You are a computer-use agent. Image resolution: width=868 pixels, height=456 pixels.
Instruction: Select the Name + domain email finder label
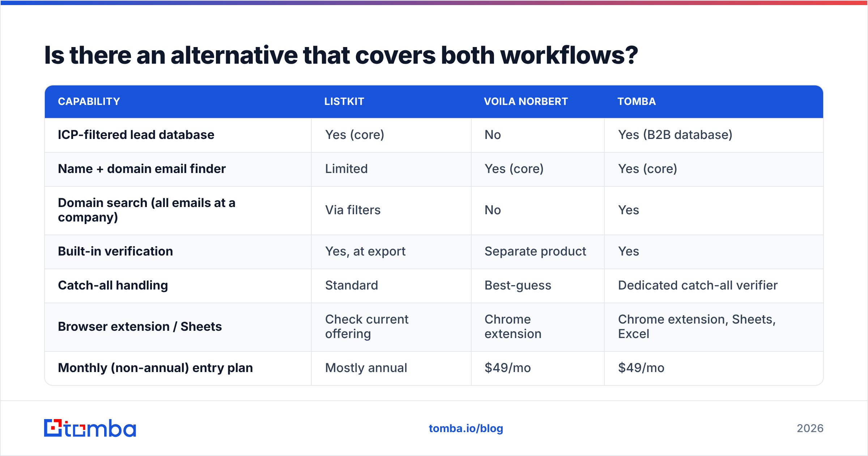pos(142,169)
